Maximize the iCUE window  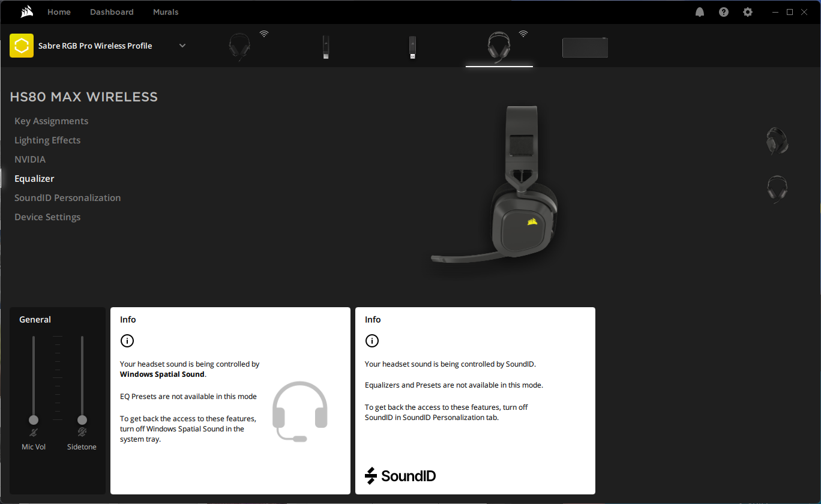790,12
